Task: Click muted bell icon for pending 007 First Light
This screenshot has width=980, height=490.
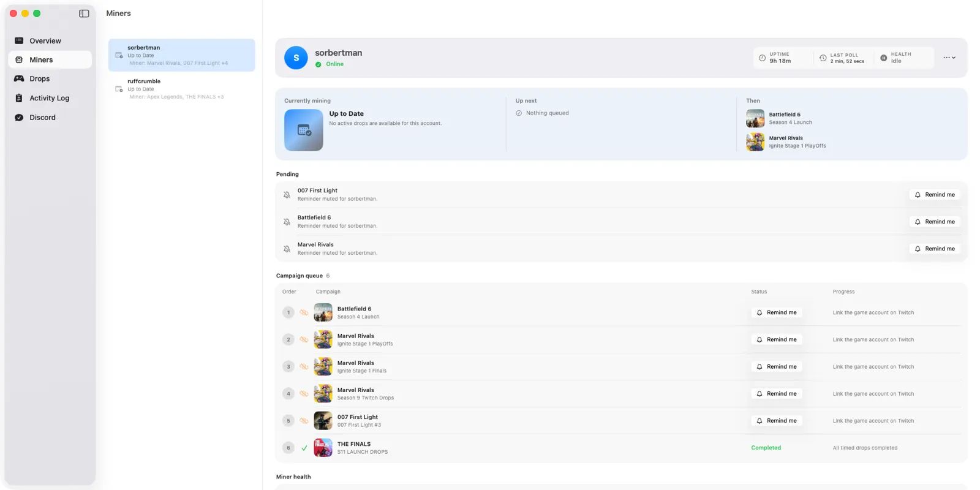Action: [287, 195]
